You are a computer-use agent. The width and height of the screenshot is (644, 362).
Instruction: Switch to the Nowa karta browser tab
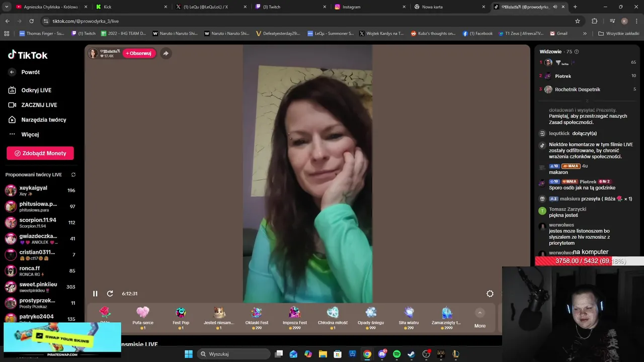coord(449,7)
